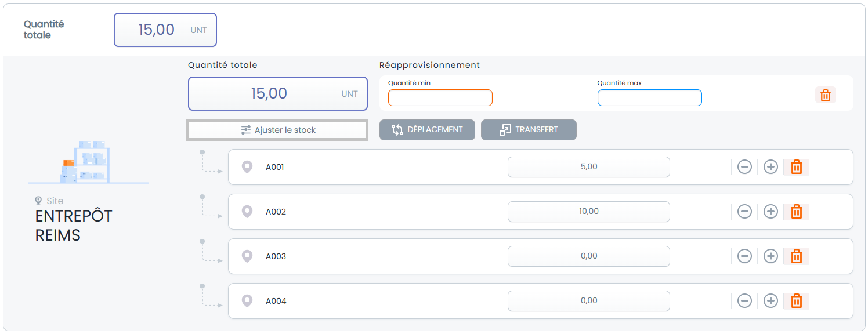This screenshot has height=334, width=868.
Task: Select the A003 location pin icon
Action: click(x=247, y=256)
